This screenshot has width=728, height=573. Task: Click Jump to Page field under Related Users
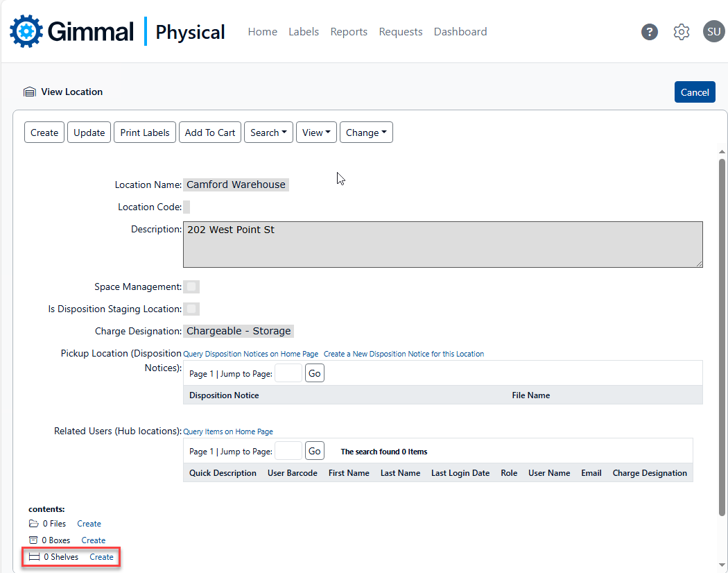(288, 451)
